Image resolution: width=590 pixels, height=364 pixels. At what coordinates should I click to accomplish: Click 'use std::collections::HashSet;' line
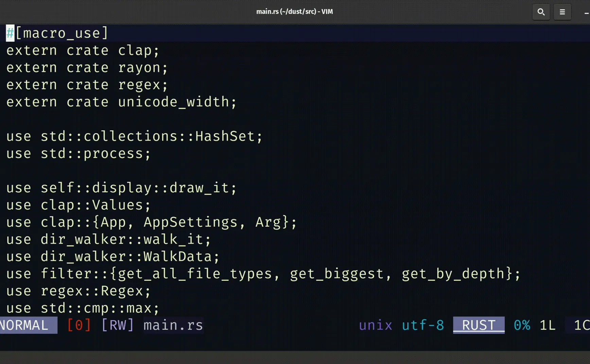(x=134, y=136)
